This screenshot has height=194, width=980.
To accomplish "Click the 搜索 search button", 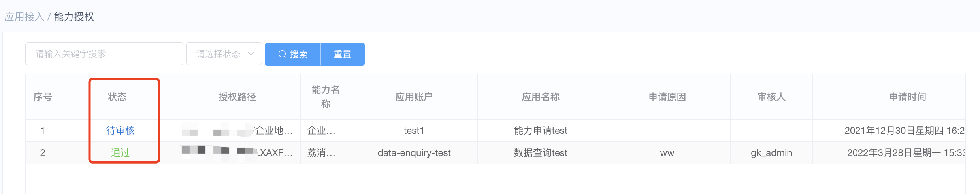I will (x=293, y=54).
